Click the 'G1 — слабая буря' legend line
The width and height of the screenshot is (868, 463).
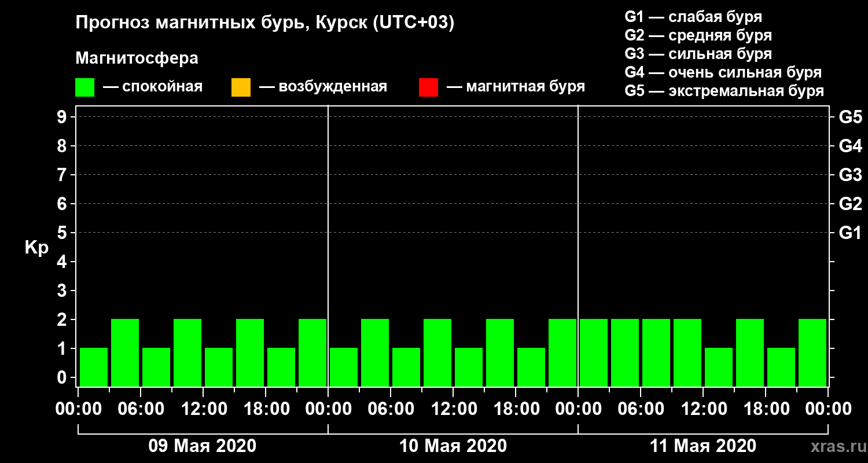point(693,16)
